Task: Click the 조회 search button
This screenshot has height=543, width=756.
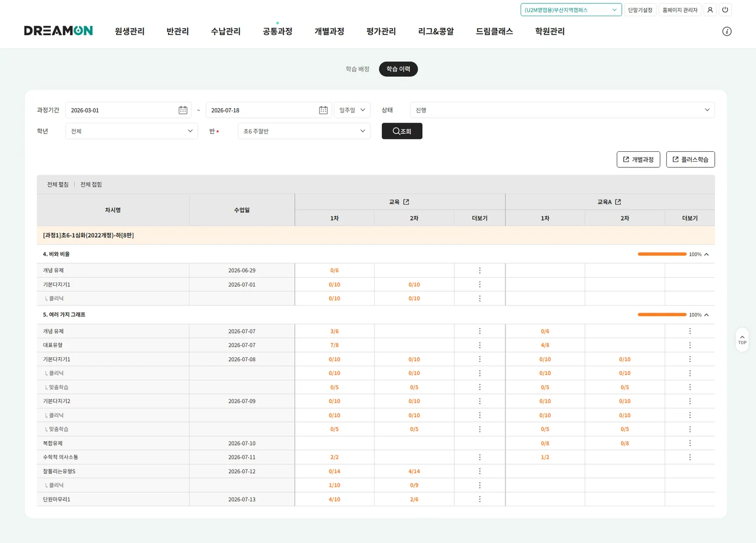Action: 402,131
